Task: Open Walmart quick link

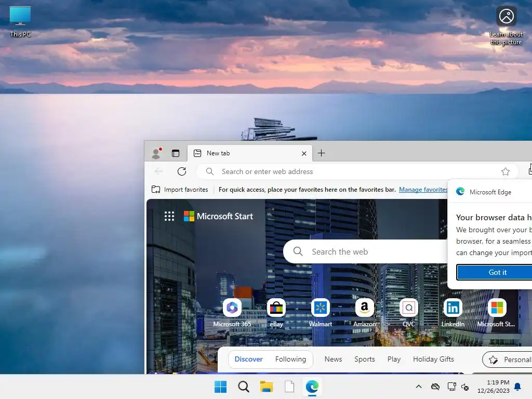Action: pyautogui.click(x=320, y=313)
